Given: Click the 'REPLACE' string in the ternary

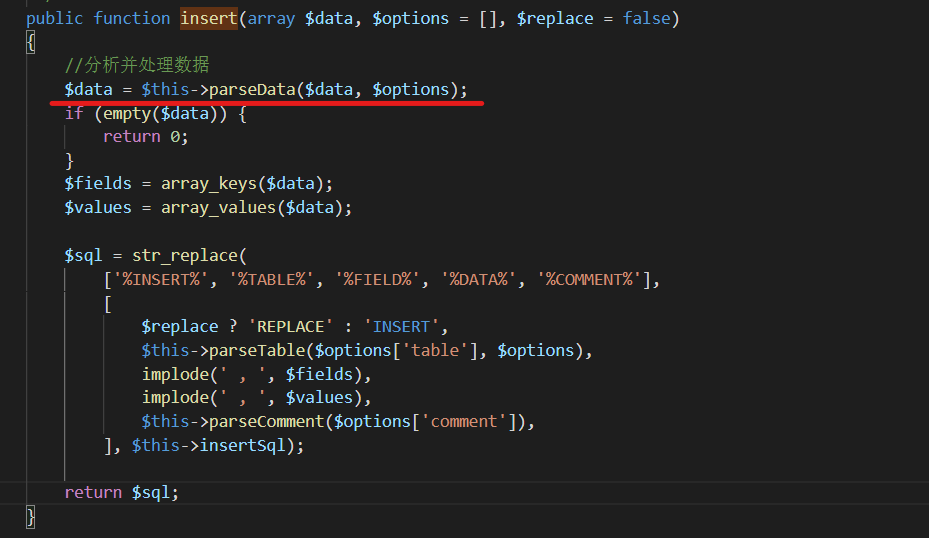Looking at the screenshot, I should click(x=290, y=326).
